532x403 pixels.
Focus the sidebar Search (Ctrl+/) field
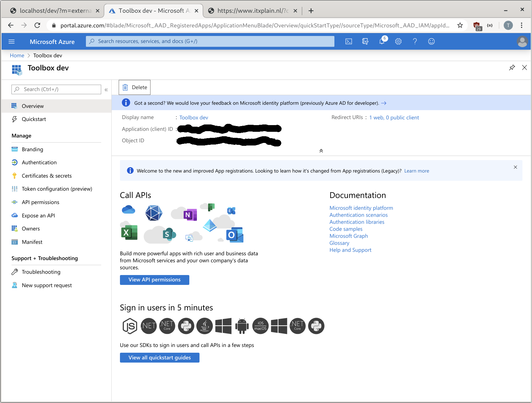[x=56, y=89]
